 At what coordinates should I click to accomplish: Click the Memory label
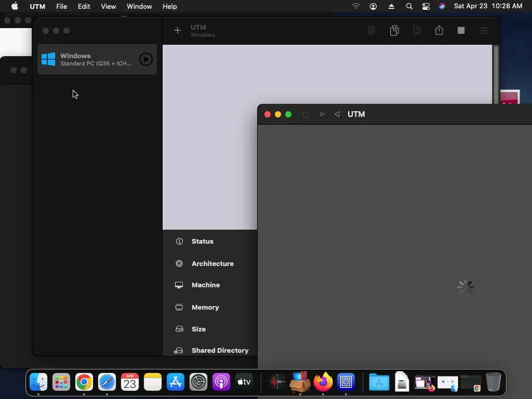coord(205,308)
